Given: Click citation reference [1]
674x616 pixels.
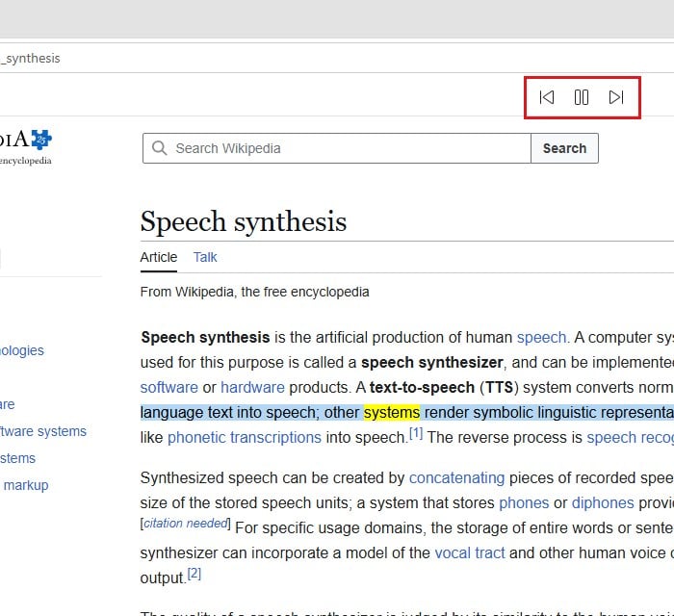Looking at the screenshot, I should pyautogui.click(x=416, y=433).
